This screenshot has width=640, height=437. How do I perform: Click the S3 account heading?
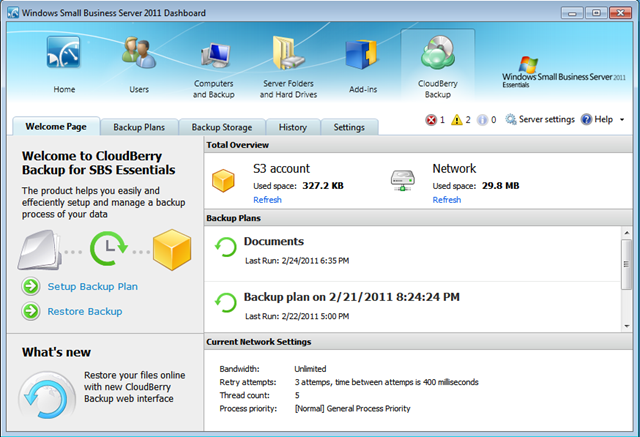click(x=281, y=169)
